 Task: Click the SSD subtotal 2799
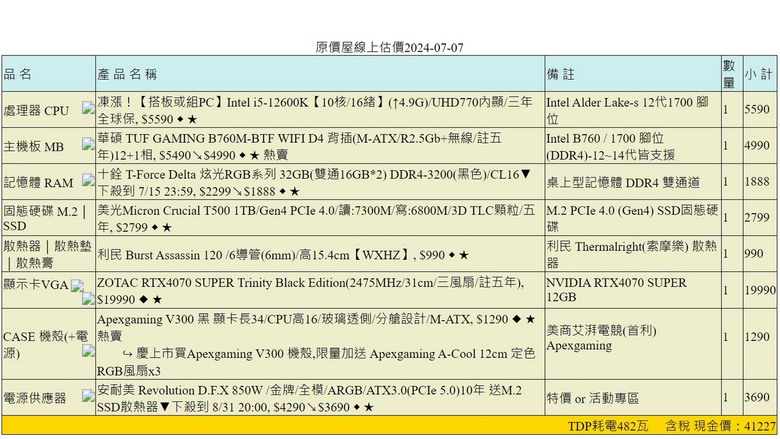(x=757, y=217)
